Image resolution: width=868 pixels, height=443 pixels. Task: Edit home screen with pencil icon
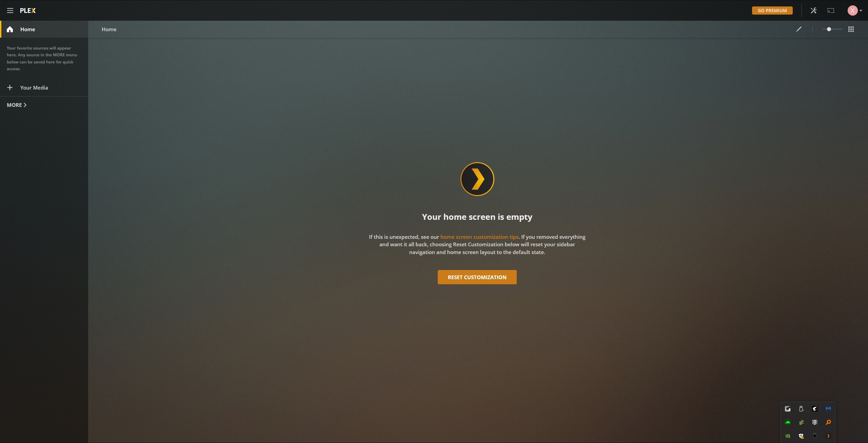[799, 29]
